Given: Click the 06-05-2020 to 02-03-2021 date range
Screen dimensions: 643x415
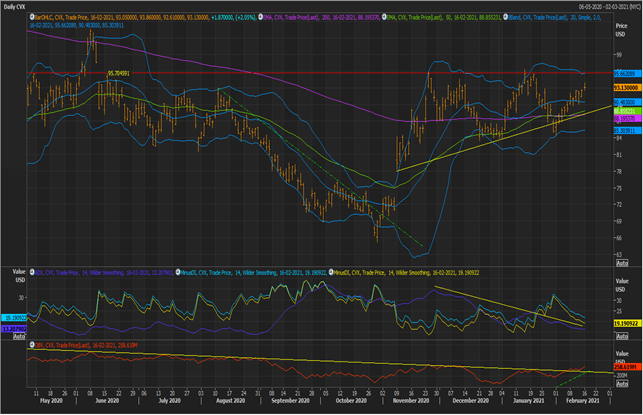Looking at the screenshot, I should pyautogui.click(x=609, y=7).
